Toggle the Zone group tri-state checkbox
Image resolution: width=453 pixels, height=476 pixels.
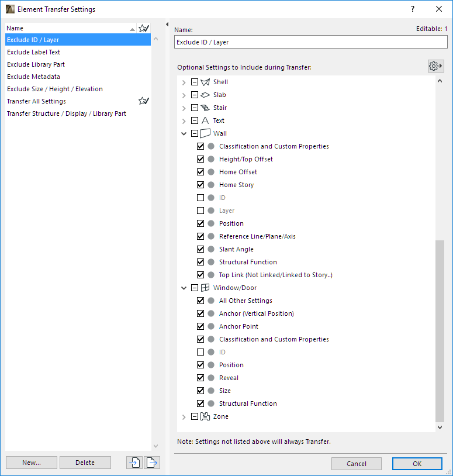coord(195,416)
